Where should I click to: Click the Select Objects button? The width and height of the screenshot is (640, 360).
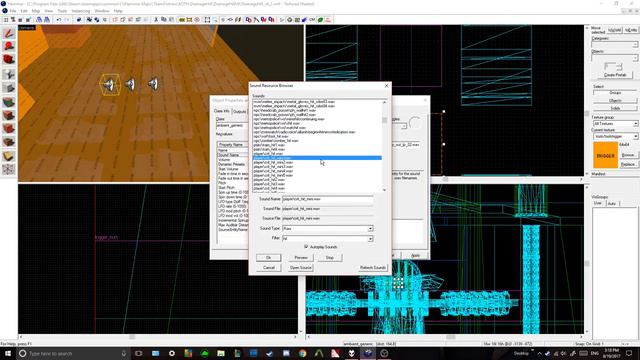(x=615, y=100)
